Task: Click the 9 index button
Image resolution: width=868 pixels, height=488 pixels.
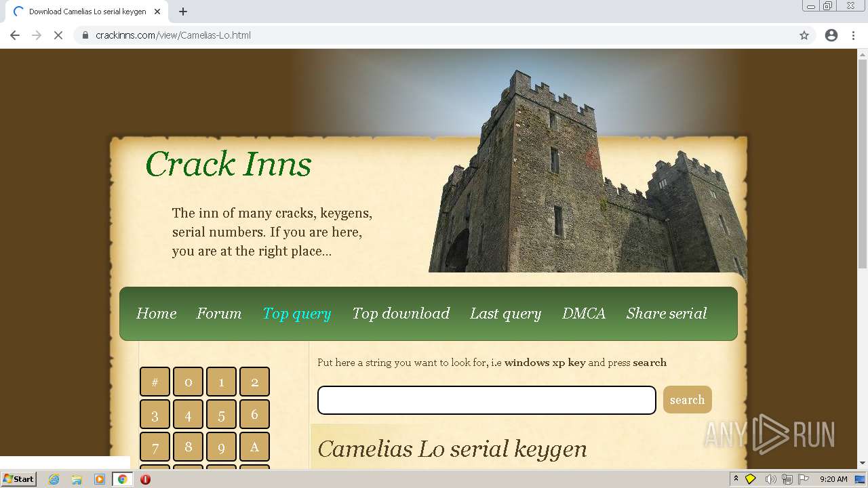Action: click(221, 447)
